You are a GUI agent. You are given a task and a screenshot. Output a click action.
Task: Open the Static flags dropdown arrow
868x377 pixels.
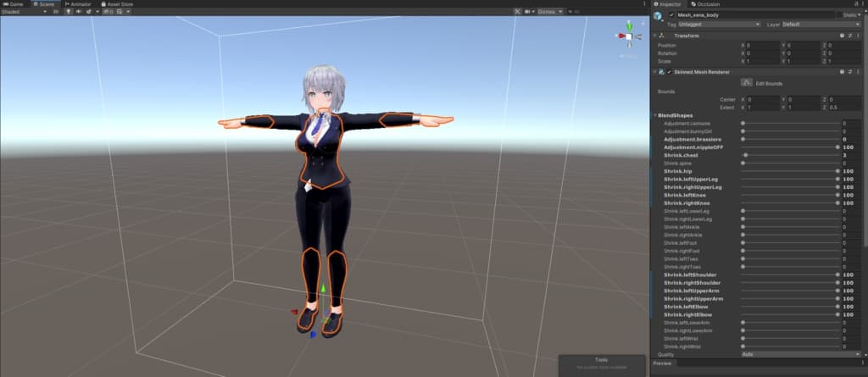(860, 15)
